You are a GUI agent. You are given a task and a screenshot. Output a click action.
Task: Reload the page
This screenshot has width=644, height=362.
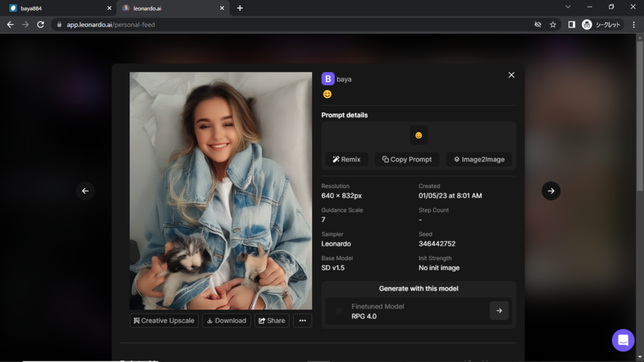[41, 25]
